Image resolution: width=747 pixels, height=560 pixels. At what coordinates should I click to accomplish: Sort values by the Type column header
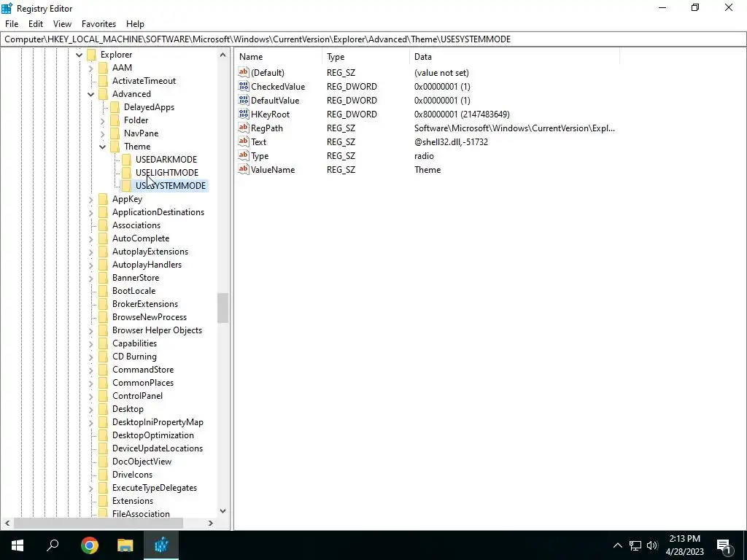click(x=365, y=57)
